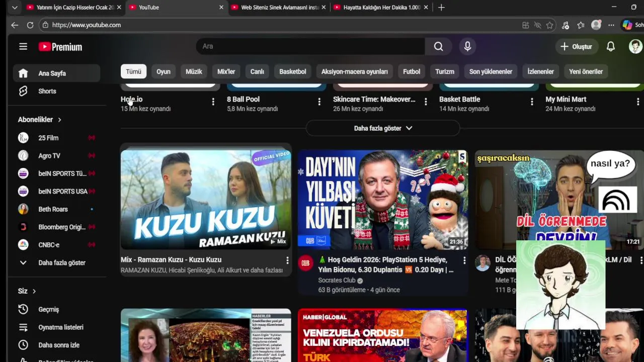This screenshot has height=362, width=644.
Task: Expand the Siz section chevron
Action: click(34, 291)
